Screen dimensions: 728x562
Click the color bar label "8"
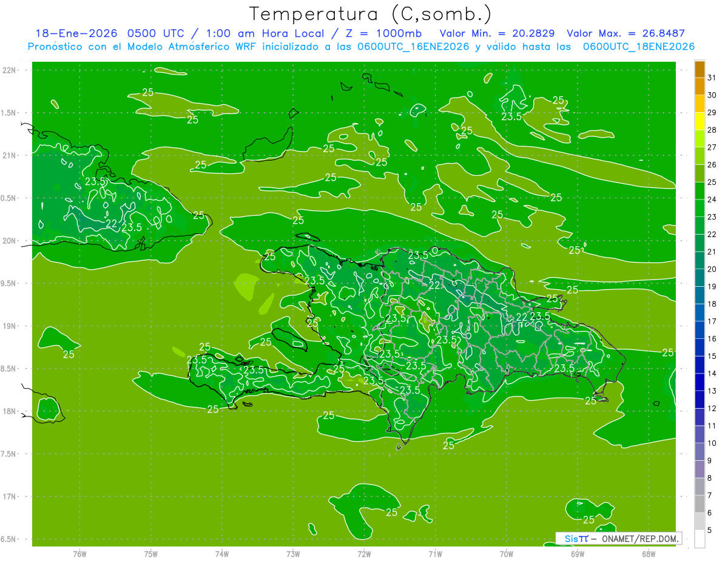click(x=710, y=478)
